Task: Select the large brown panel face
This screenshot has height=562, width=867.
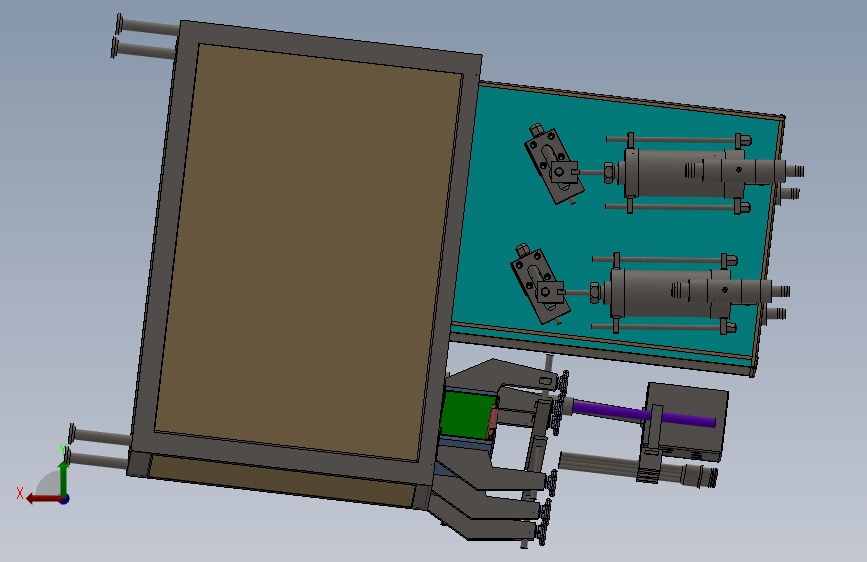Action: [309, 252]
